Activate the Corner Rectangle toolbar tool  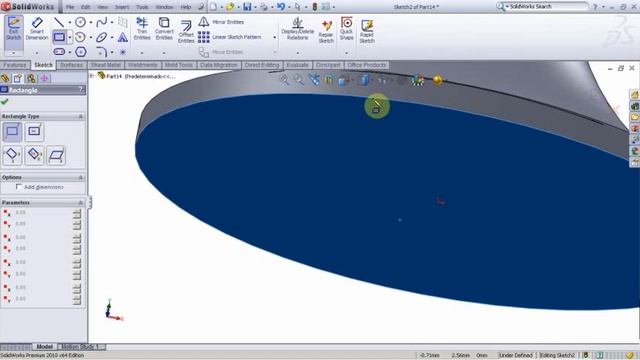pos(59,37)
